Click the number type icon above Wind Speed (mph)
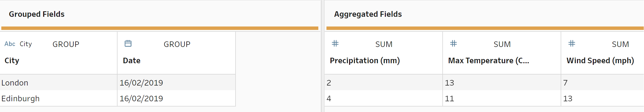The width and height of the screenshot is (644, 112). [572, 44]
